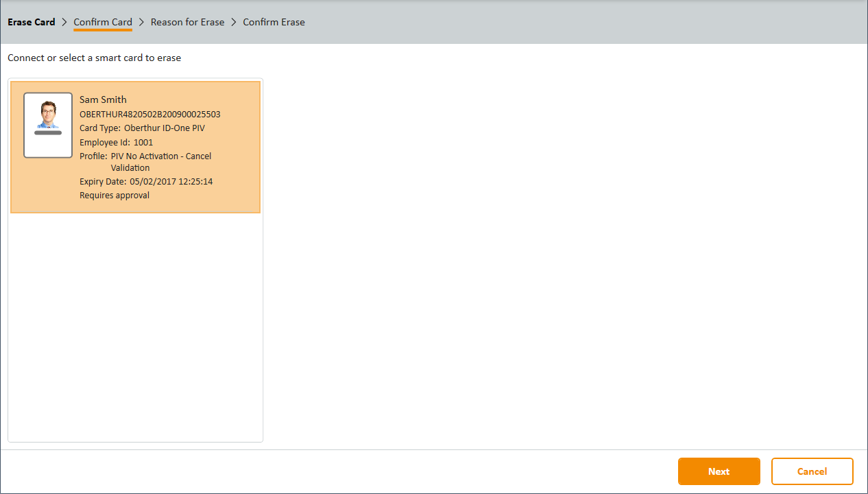Go to the Reason for Erase step
This screenshot has height=494, width=868.
tap(187, 22)
